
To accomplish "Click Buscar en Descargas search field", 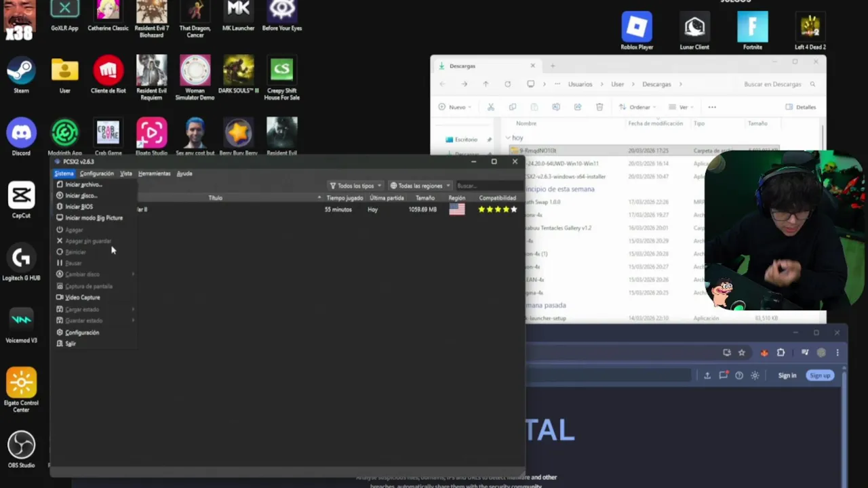I will click(778, 84).
